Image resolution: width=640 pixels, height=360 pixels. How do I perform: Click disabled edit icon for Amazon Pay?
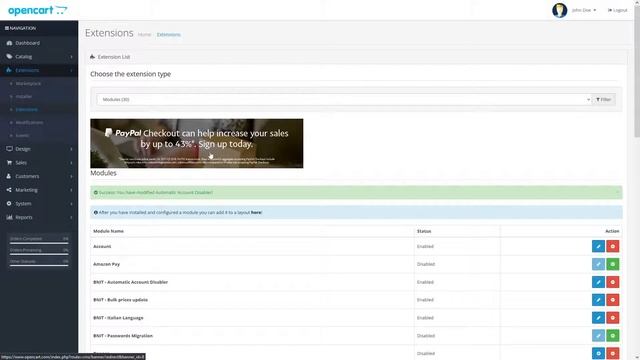tap(598, 264)
